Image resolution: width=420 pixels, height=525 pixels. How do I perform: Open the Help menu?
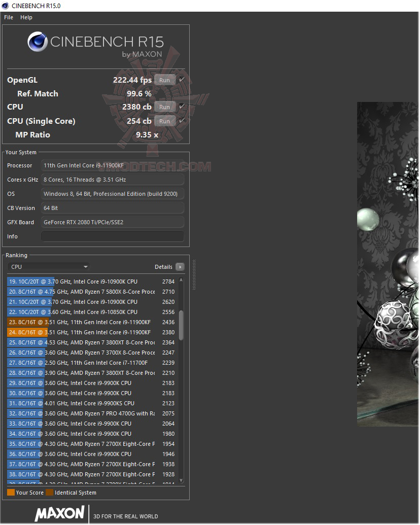(26, 17)
